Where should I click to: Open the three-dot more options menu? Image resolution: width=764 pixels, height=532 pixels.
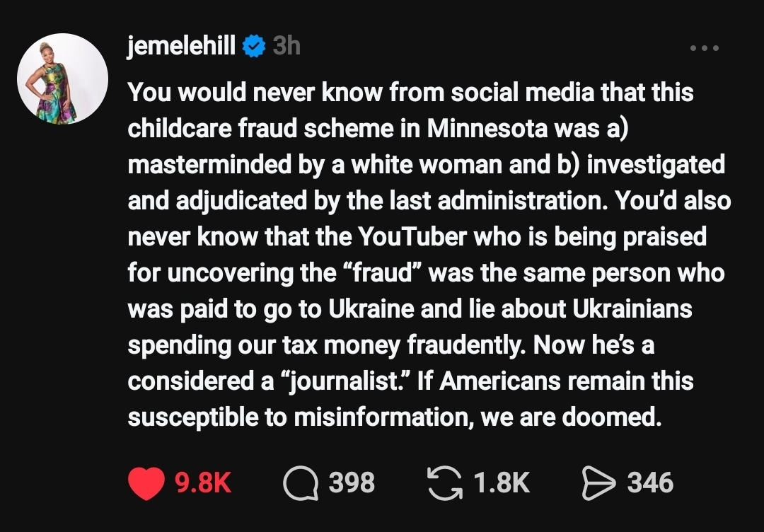pos(704,48)
